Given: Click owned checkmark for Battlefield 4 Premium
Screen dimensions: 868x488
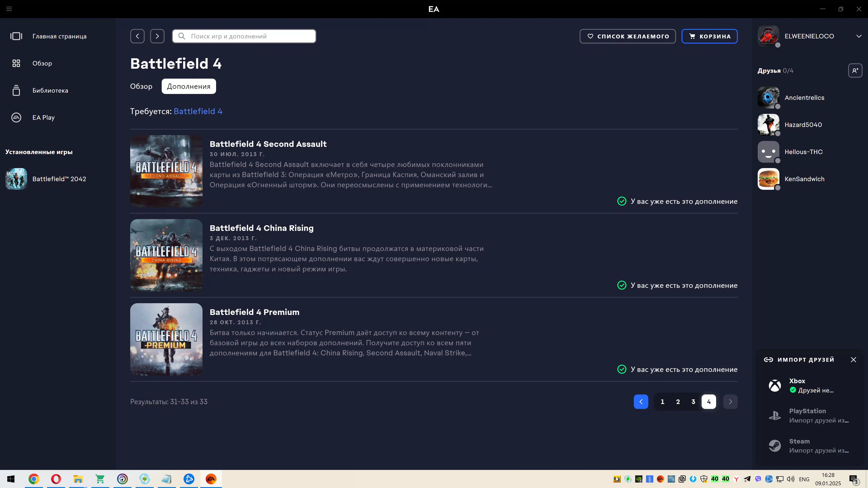Looking at the screenshot, I should (x=622, y=369).
